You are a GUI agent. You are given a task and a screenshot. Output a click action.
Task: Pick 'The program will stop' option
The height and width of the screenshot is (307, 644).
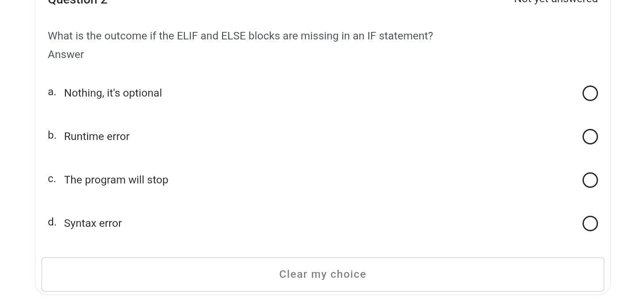coord(590,180)
